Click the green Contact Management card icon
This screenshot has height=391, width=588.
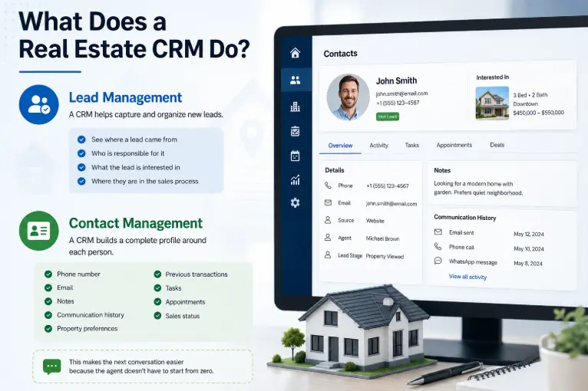pos(39,231)
